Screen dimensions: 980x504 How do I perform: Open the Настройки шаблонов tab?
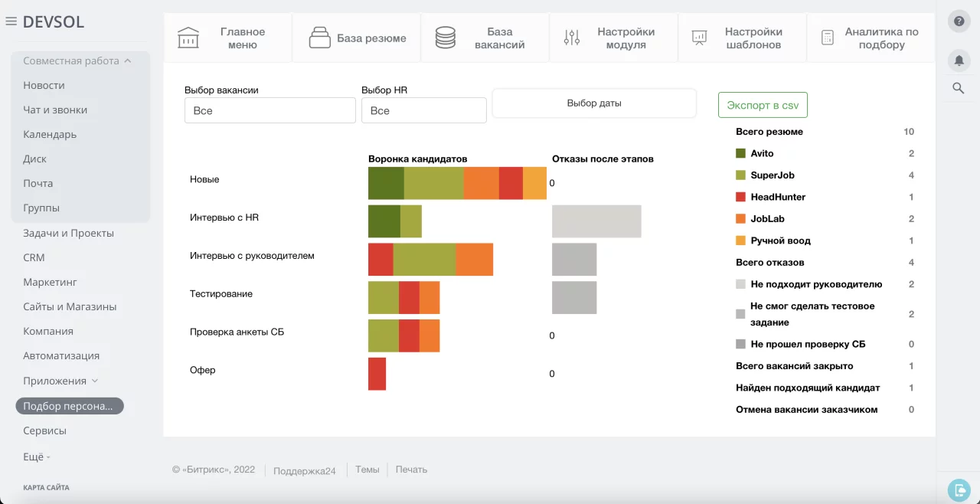click(743, 38)
